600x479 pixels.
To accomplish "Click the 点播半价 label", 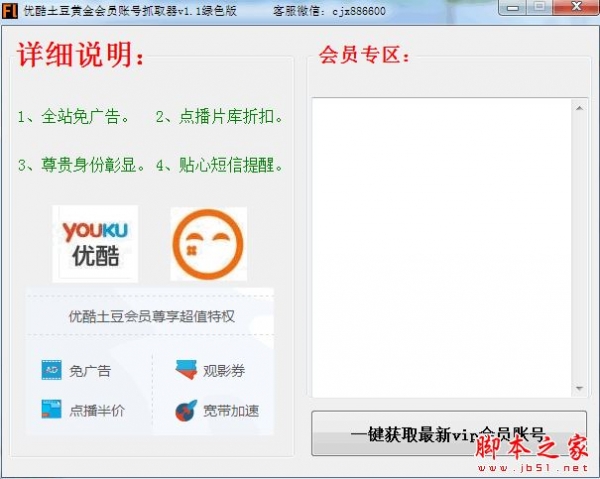I will [x=97, y=411].
